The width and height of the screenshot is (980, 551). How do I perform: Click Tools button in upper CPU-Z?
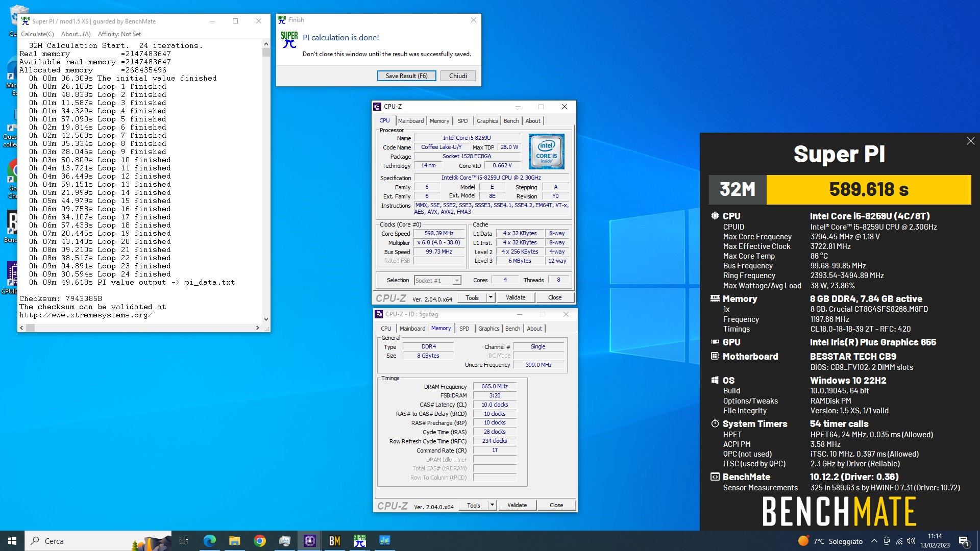click(x=472, y=297)
